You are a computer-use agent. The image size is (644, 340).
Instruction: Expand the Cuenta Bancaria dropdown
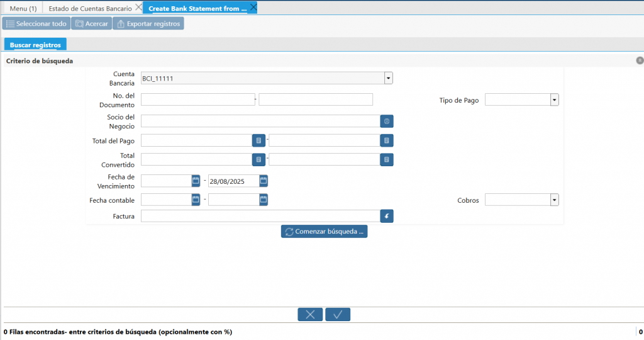[x=388, y=78]
